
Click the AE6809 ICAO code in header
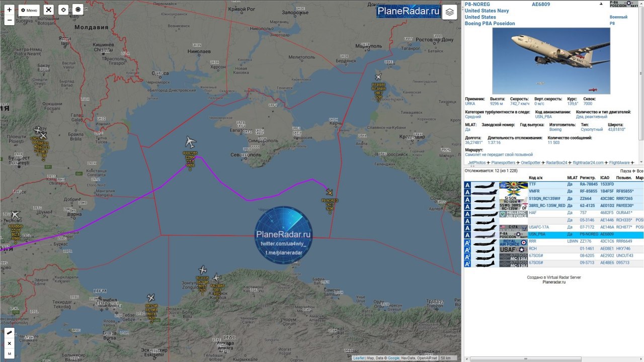coord(540,4)
